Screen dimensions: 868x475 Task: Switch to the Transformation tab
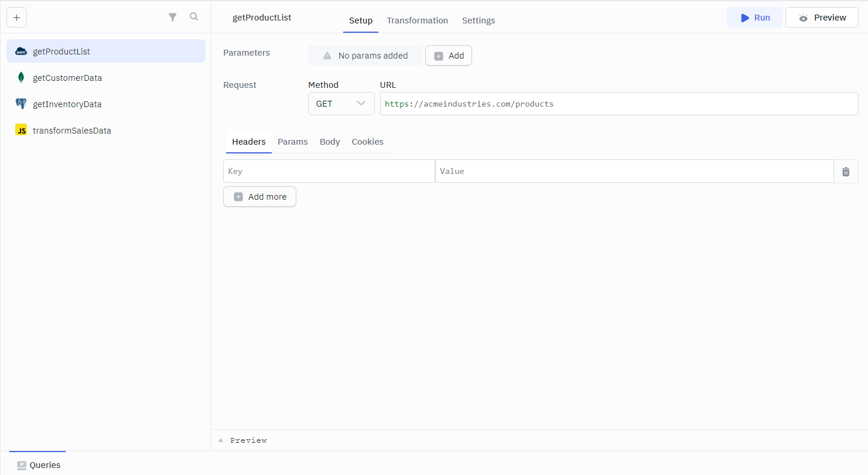417,20
